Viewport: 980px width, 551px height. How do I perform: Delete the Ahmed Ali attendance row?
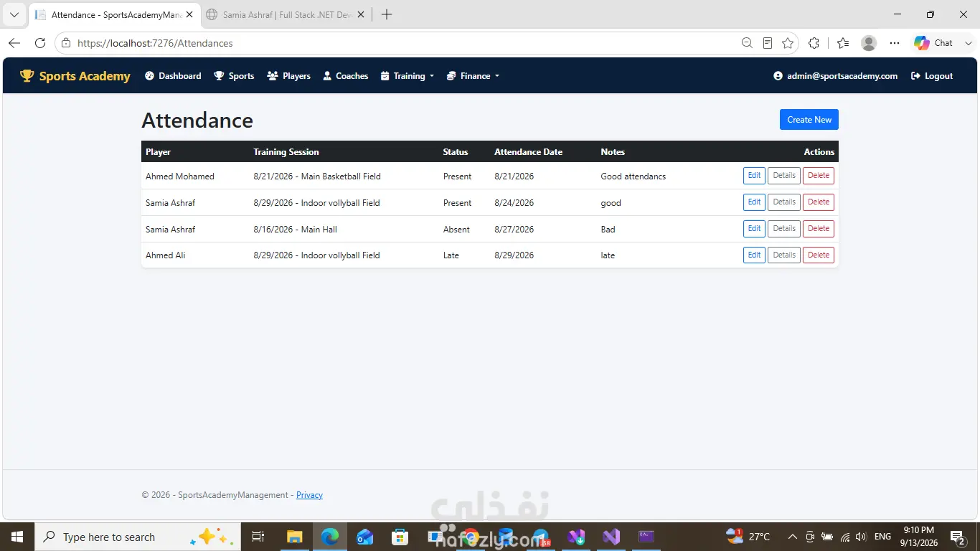[819, 255]
